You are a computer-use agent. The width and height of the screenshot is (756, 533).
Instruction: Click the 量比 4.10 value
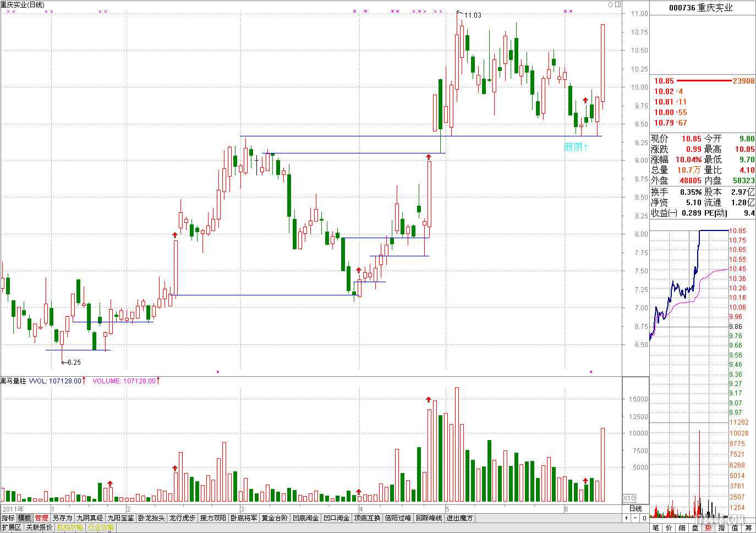tap(730, 170)
